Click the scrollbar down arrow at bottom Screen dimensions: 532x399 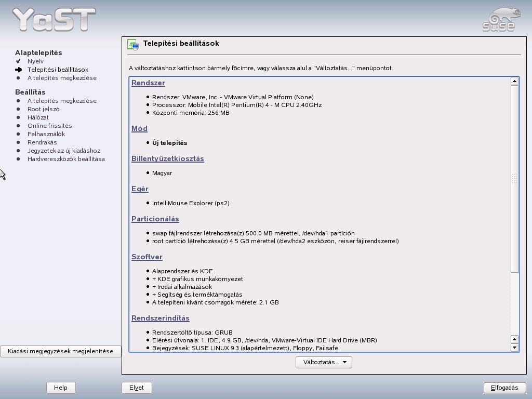coord(515,348)
